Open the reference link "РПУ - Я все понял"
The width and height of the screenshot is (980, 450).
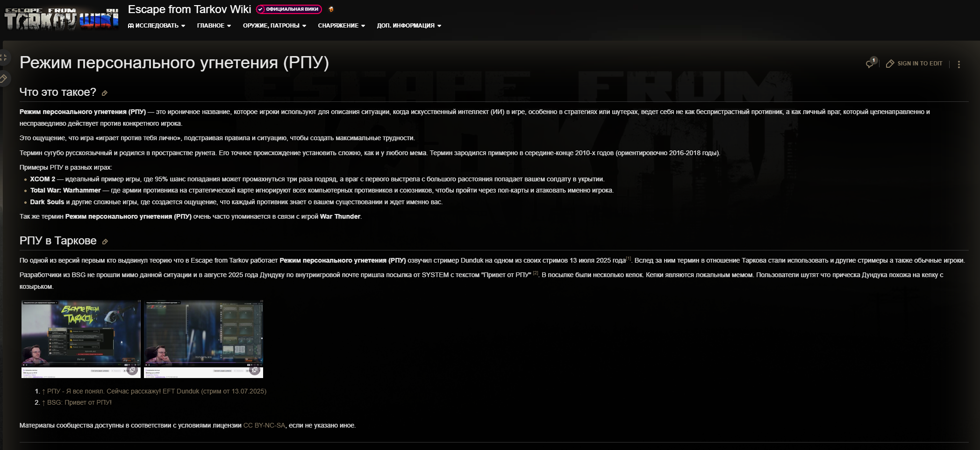[157, 392]
